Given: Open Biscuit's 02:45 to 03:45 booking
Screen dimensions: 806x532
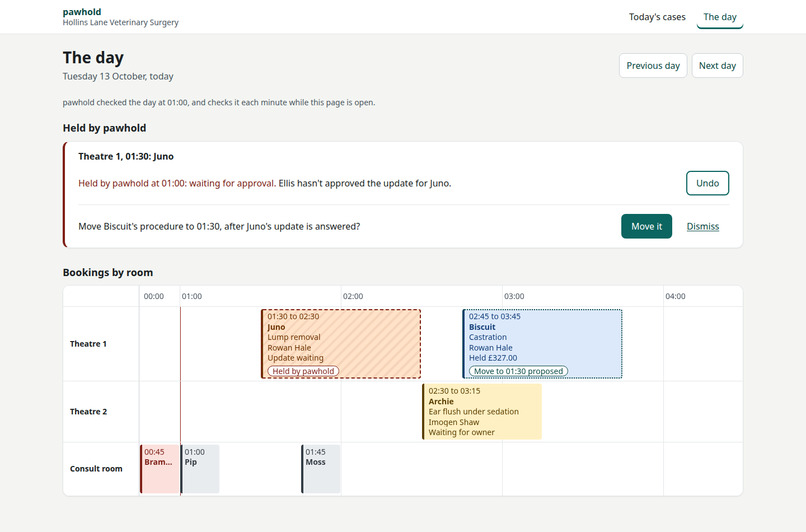Looking at the screenshot, I should pyautogui.click(x=542, y=344).
